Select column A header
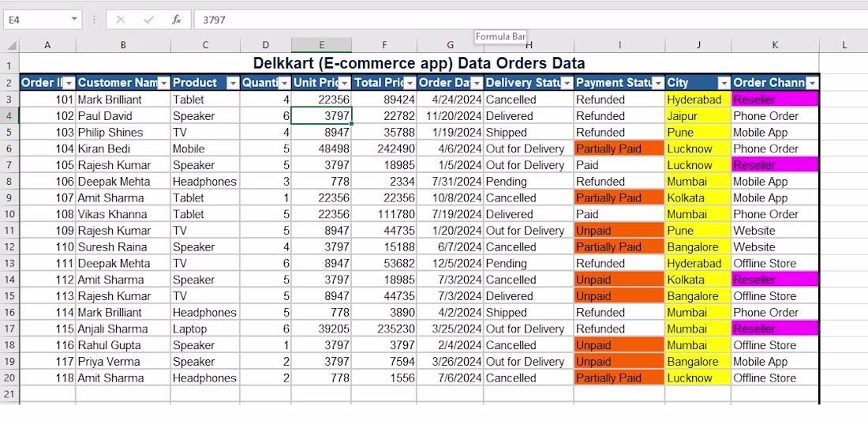 (x=47, y=45)
